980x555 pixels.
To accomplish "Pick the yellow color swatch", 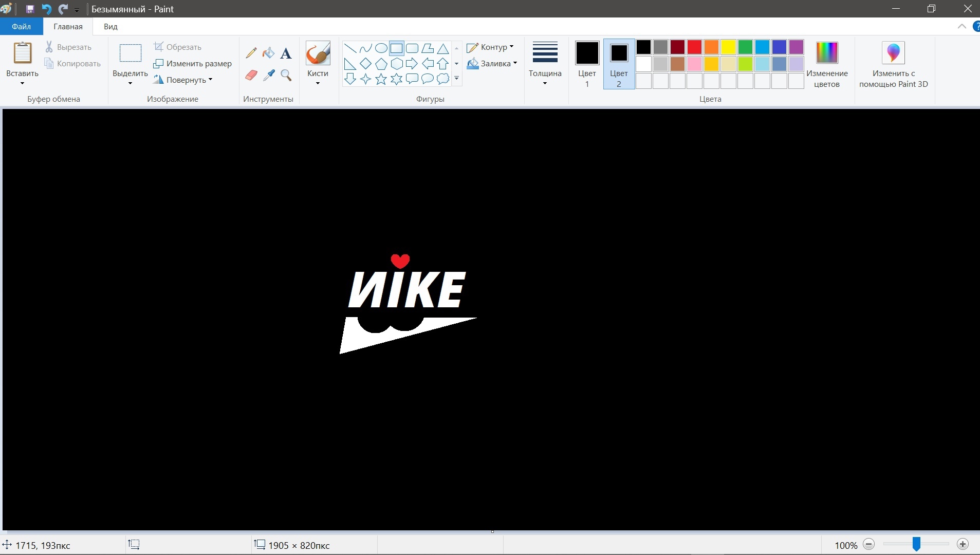I will coord(728,47).
